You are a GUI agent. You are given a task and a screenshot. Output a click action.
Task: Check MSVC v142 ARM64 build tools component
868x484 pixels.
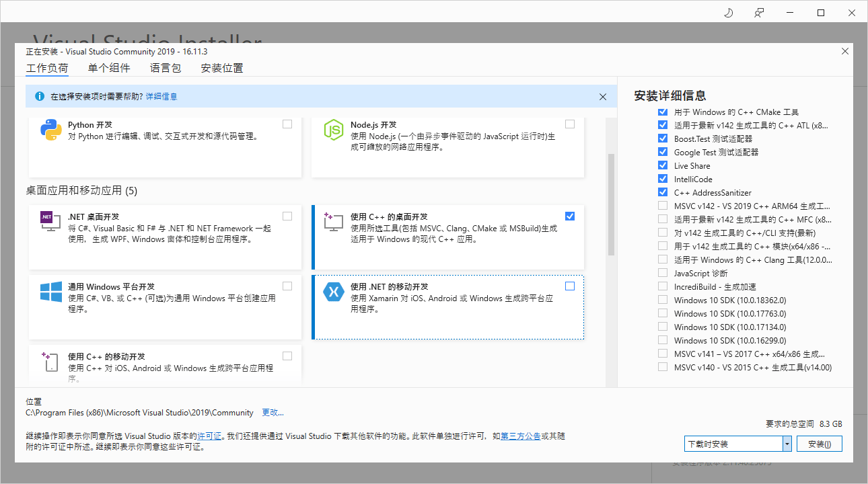coord(663,206)
